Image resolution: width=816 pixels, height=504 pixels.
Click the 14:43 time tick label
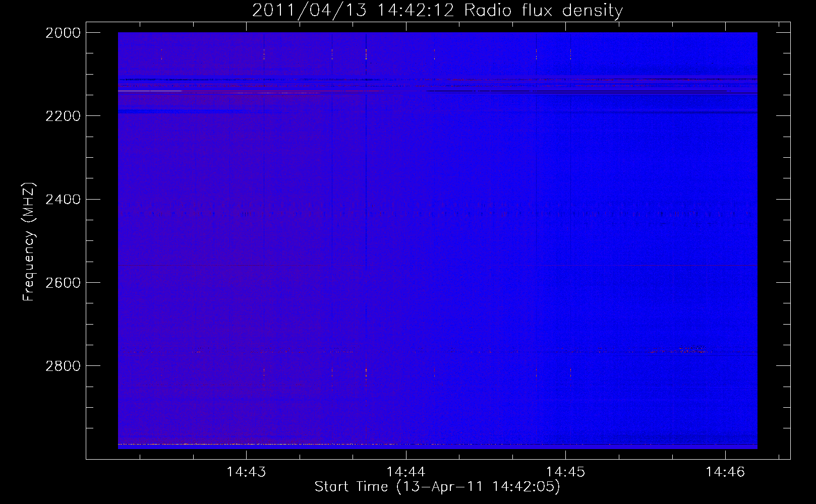click(246, 472)
